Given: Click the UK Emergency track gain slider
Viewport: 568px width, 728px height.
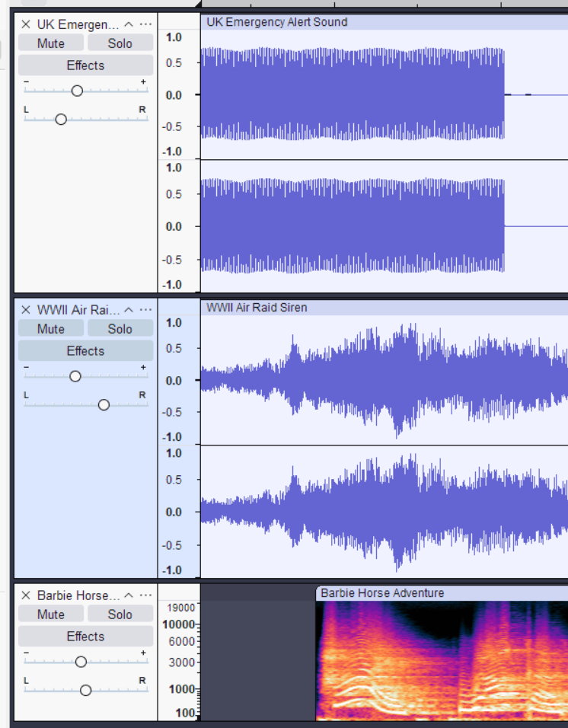Looking at the screenshot, I should click(x=77, y=91).
